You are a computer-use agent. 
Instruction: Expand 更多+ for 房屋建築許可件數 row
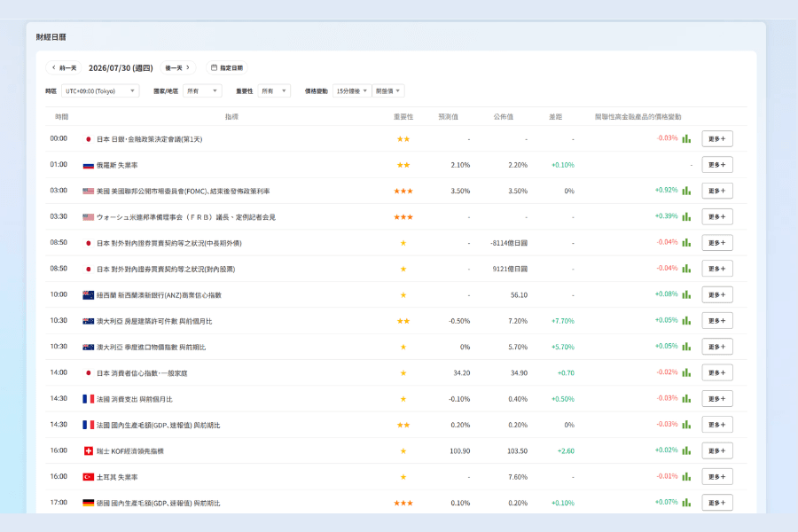[717, 320]
